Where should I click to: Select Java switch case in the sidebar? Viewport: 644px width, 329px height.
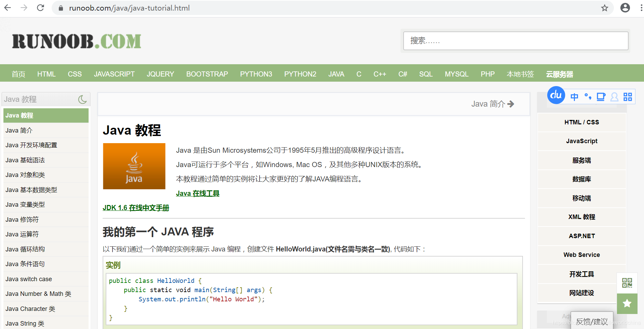tap(46, 279)
